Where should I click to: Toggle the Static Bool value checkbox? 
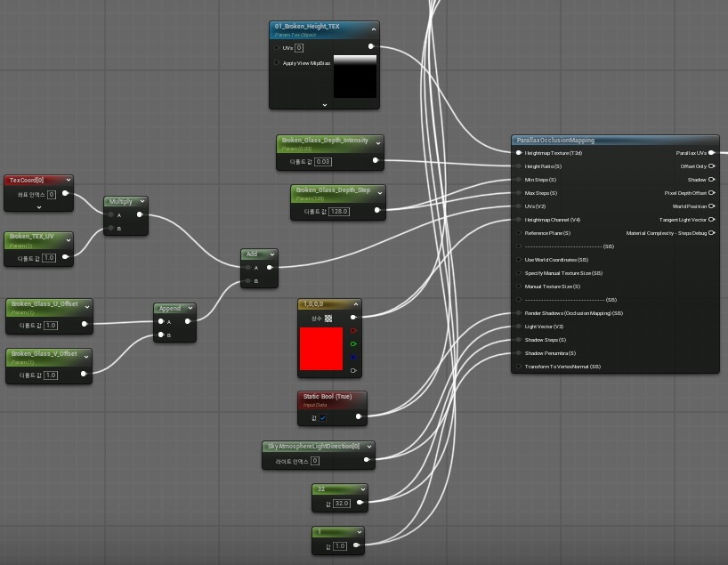click(x=323, y=416)
